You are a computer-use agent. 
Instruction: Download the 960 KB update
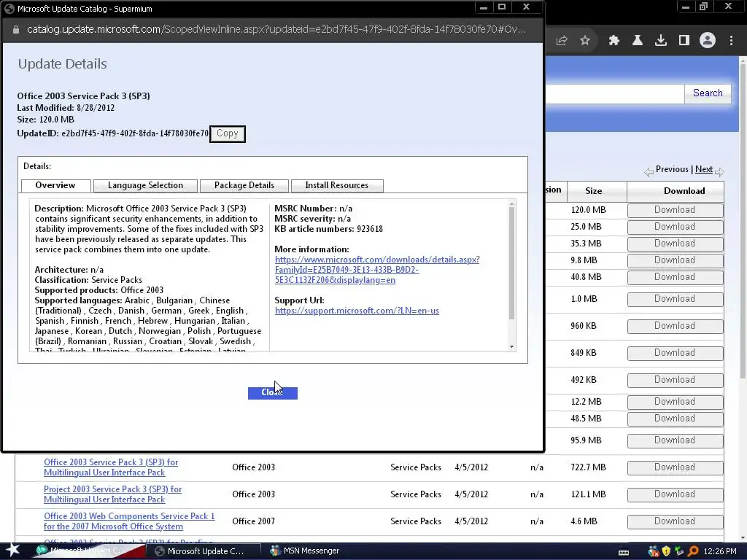(x=675, y=326)
